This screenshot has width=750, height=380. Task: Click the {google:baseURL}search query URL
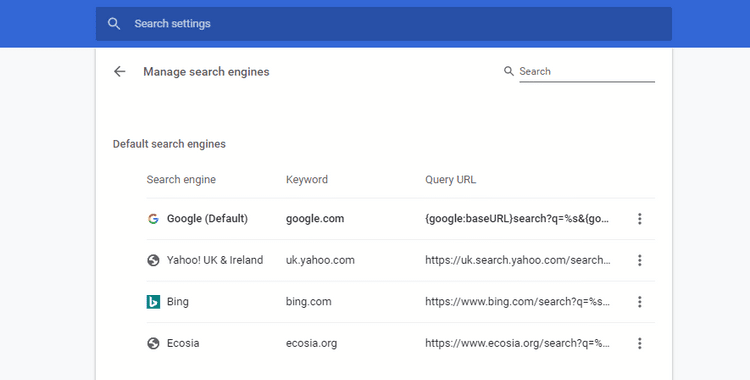tap(517, 219)
